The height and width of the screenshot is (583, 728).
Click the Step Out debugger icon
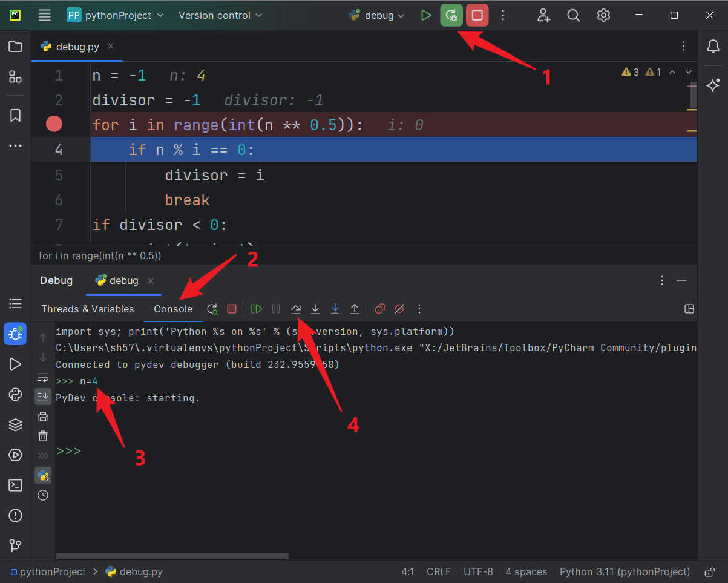click(x=355, y=309)
